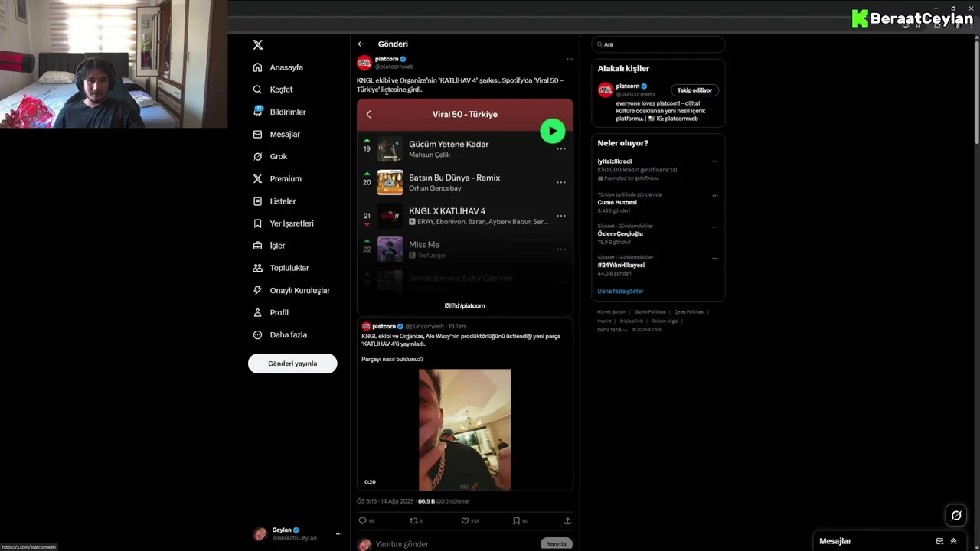Viewport: 980px width, 551px height.
Task: Click the Yanıtla reply button
Action: point(557,544)
